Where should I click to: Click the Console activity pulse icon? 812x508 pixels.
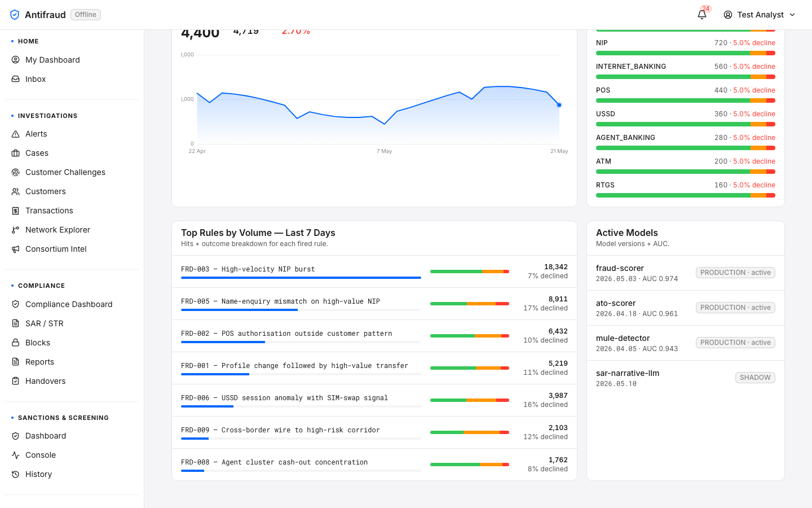point(16,455)
